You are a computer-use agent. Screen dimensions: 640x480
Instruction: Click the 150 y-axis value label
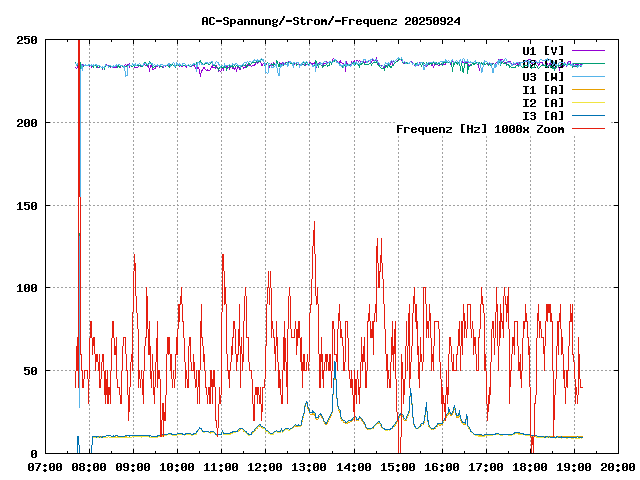pyautogui.click(x=27, y=205)
